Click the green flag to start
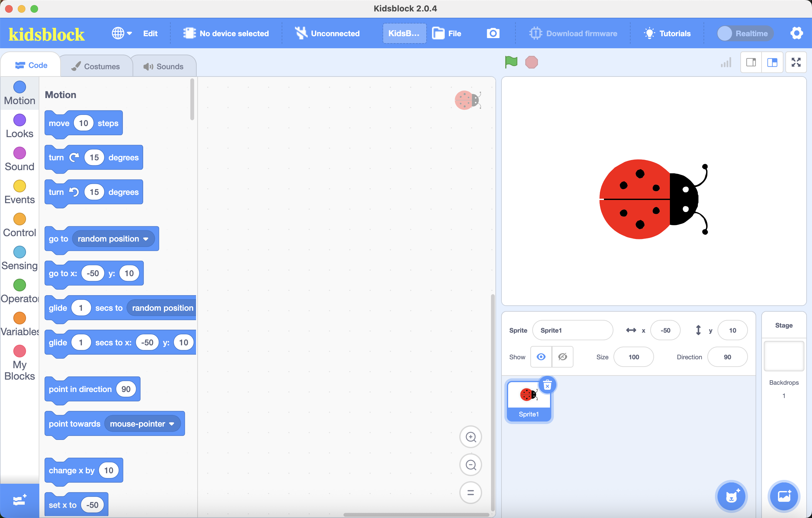 pos(511,62)
